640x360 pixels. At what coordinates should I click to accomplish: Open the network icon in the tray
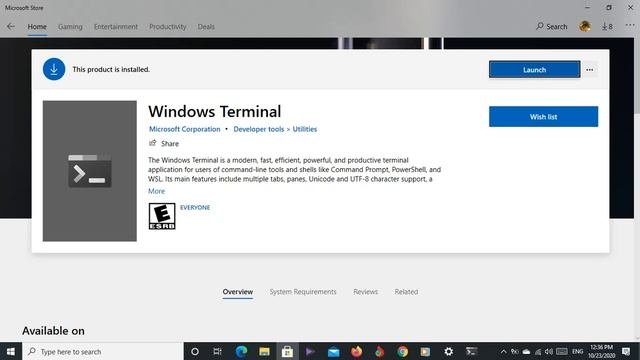pos(538,351)
